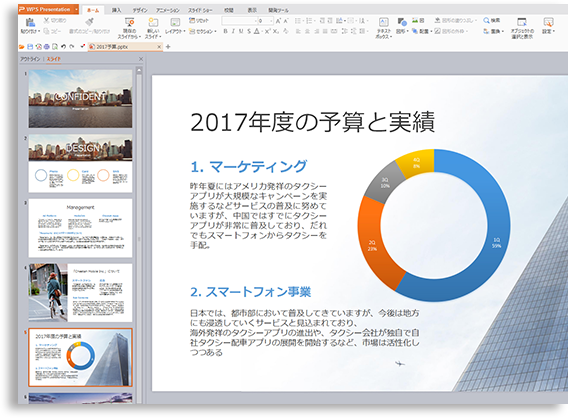Switch to the 表示 (View) ribbon tab
Screen dimensions: 568x418
pos(252,11)
